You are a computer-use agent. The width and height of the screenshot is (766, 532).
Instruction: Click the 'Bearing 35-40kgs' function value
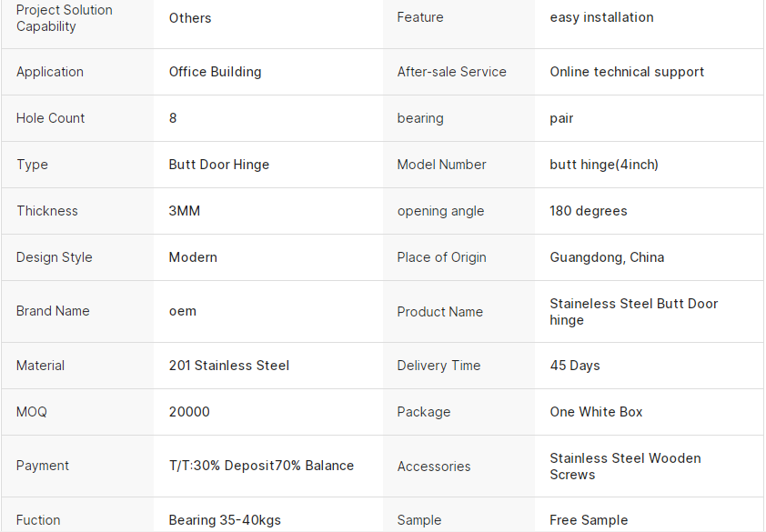[225, 520]
